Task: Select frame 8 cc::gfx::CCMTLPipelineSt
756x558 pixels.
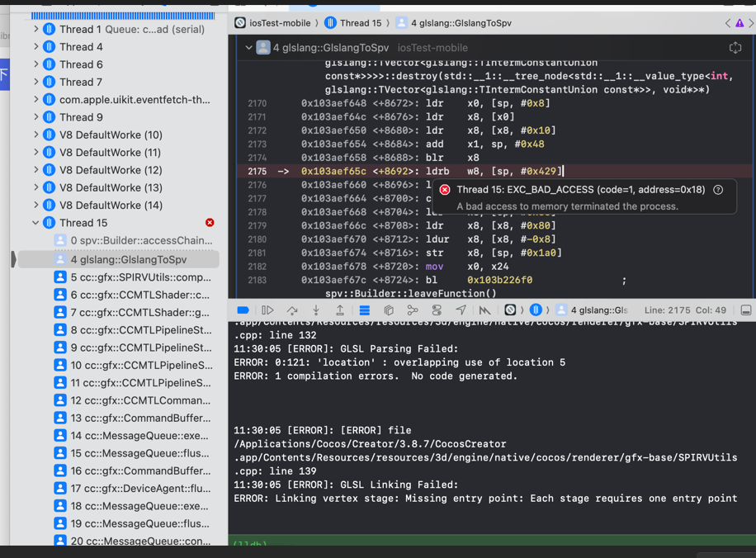Action: pos(133,330)
